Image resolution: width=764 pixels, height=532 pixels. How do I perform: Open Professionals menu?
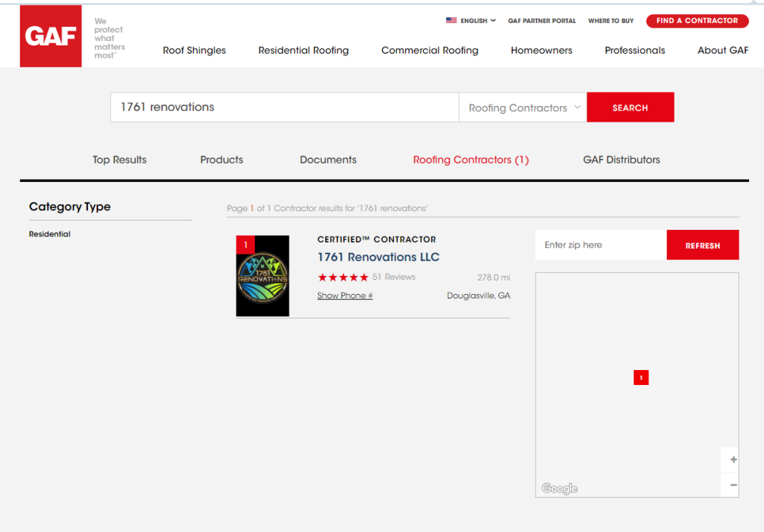(635, 50)
